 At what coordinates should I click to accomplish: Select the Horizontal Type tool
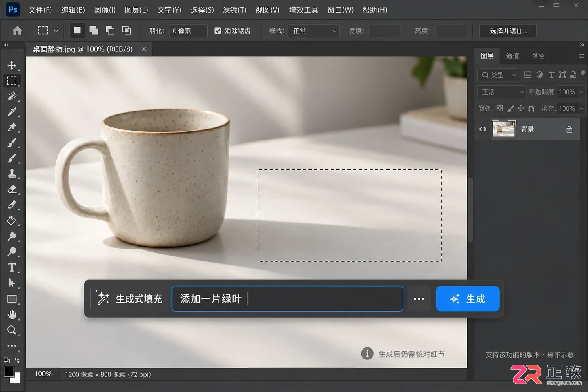click(12, 267)
